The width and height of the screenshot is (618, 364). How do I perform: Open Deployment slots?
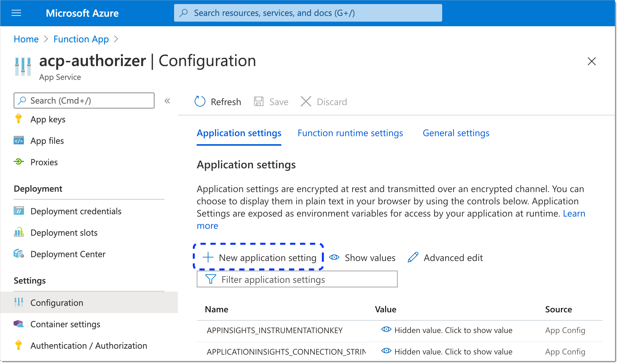(x=64, y=233)
